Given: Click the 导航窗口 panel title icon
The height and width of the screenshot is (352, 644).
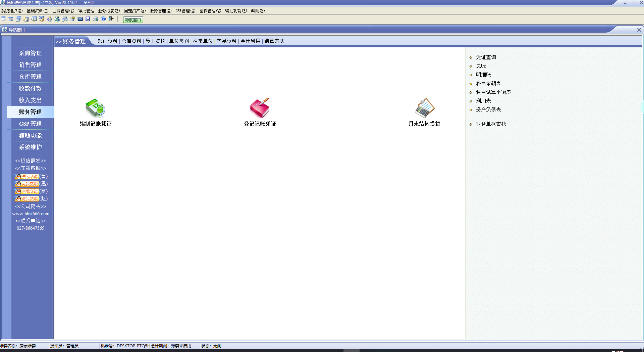Looking at the screenshot, I should coord(5,30).
